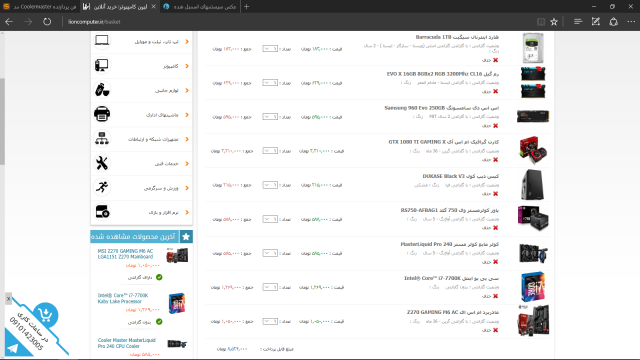Reload the current page
This screenshot has height=360, width=640.
tap(47, 22)
